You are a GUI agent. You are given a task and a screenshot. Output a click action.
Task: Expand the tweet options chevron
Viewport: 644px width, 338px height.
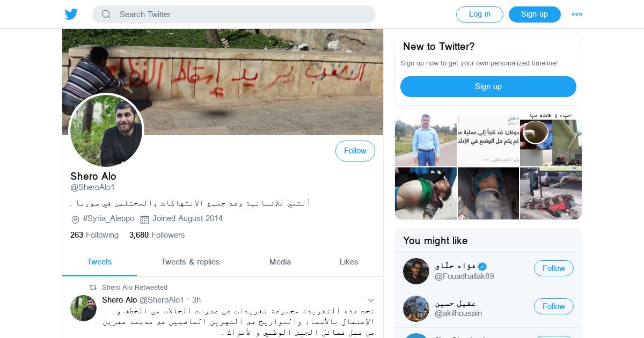pyautogui.click(x=371, y=300)
